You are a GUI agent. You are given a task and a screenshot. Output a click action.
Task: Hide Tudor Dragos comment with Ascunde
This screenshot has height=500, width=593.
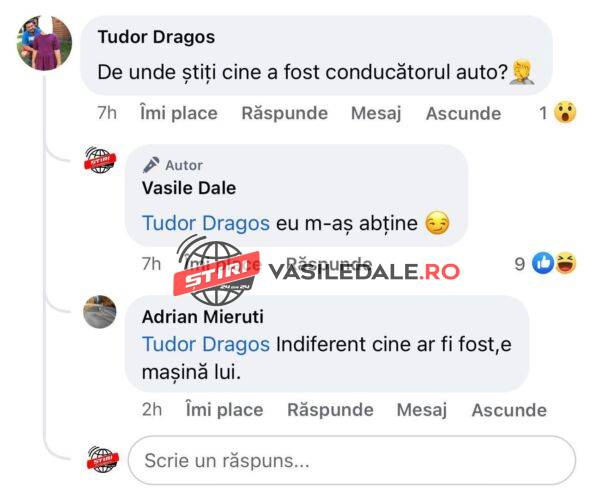[x=463, y=113]
